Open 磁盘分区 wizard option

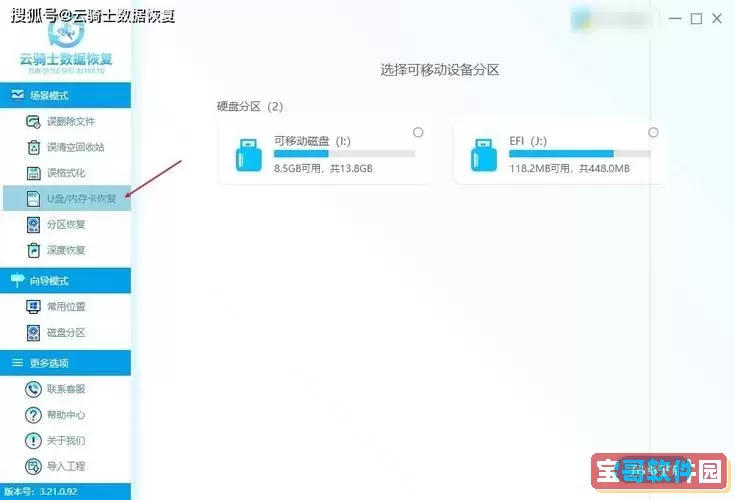[x=66, y=333]
